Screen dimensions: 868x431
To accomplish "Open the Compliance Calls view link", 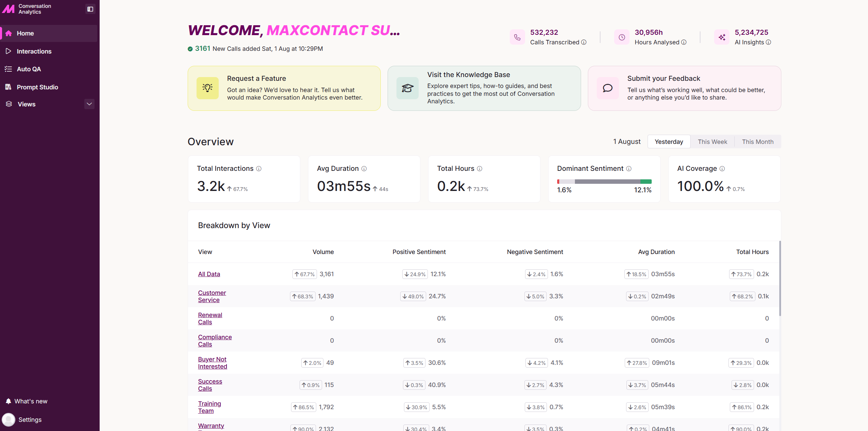I will coord(215,341).
